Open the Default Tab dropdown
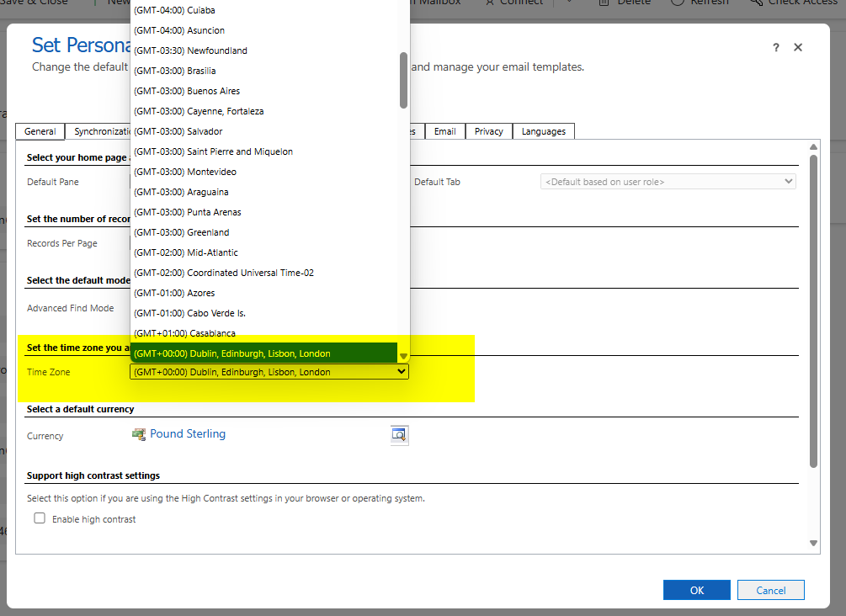 pyautogui.click(x=668, y=182)
